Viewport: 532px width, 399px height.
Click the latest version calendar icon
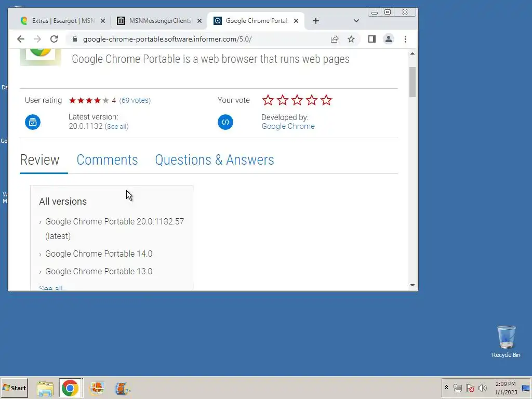[x=33, y=122]
